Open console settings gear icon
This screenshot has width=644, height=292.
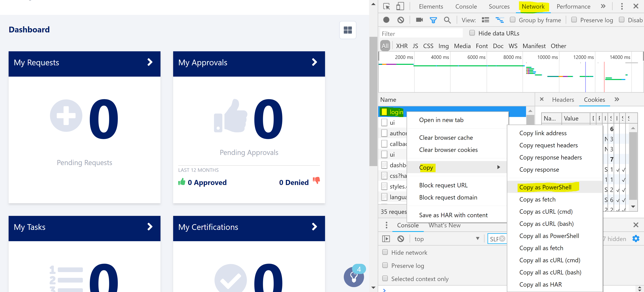(x=636, y=239)
